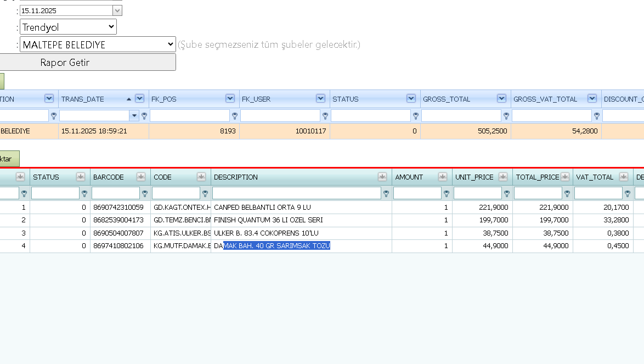The image size is (644, 364).
Task: Click filter icon under TRANS_DATE column
Action: click(x=144, y=116)
